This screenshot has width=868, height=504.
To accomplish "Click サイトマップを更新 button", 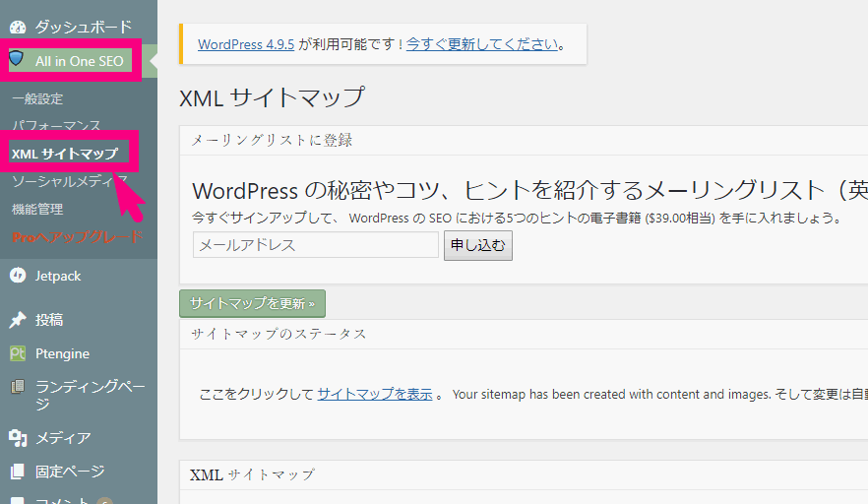I will (x=252, y=303).
